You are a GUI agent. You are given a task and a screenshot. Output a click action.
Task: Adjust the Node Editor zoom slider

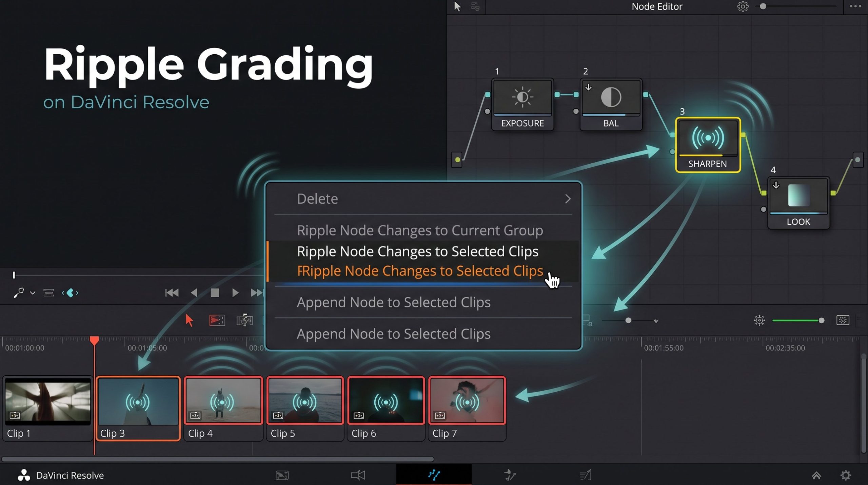763,6
